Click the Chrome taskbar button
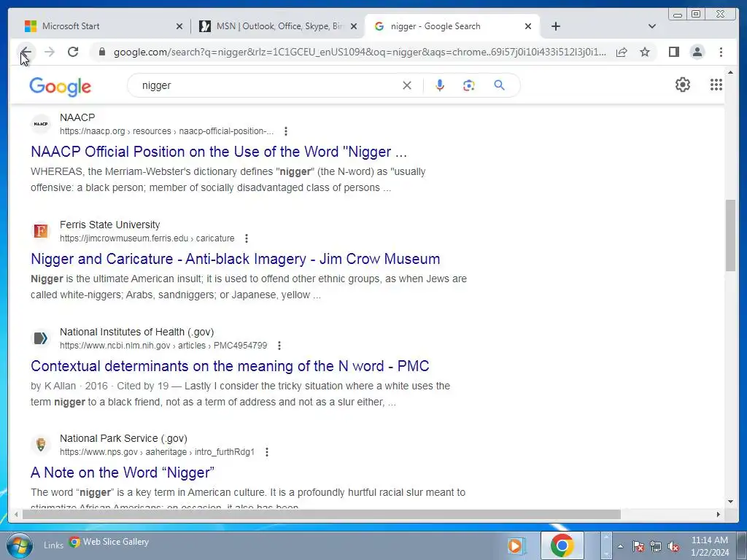Viewport: 747px width, 560px height. coord(562,545)
